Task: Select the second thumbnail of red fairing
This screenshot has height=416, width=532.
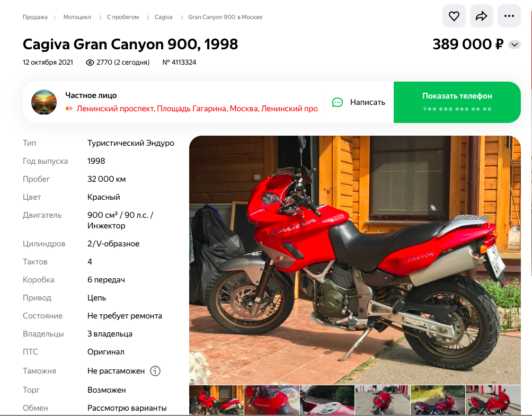Action: 272,400
